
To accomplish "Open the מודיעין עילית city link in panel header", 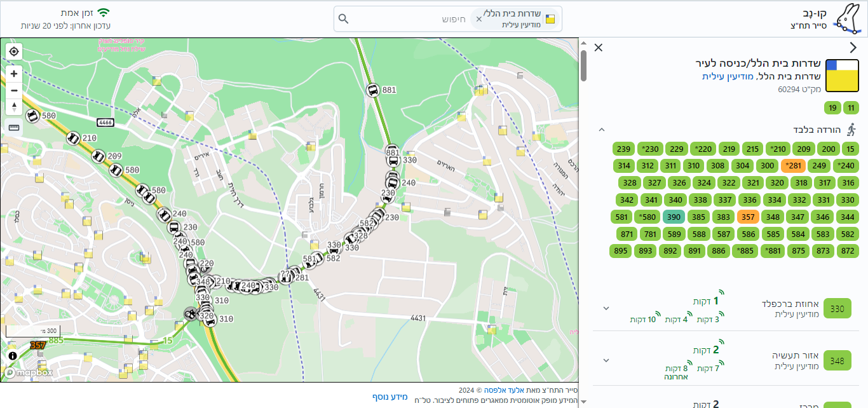I will point(728,76).
